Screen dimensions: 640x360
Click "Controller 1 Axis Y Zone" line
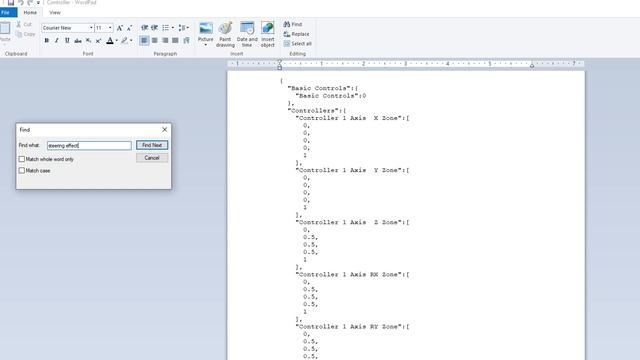pyautogui.click(x=353, y=170)
